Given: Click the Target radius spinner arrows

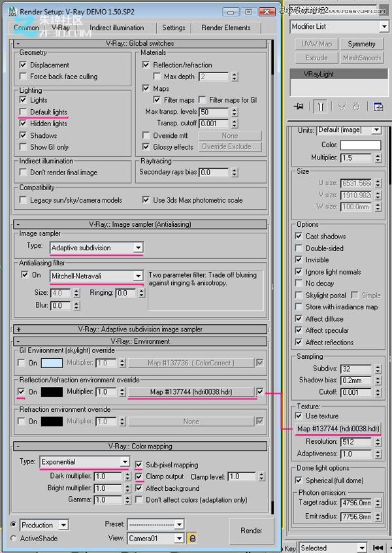Looking at the screenshot, I should 378,503.
